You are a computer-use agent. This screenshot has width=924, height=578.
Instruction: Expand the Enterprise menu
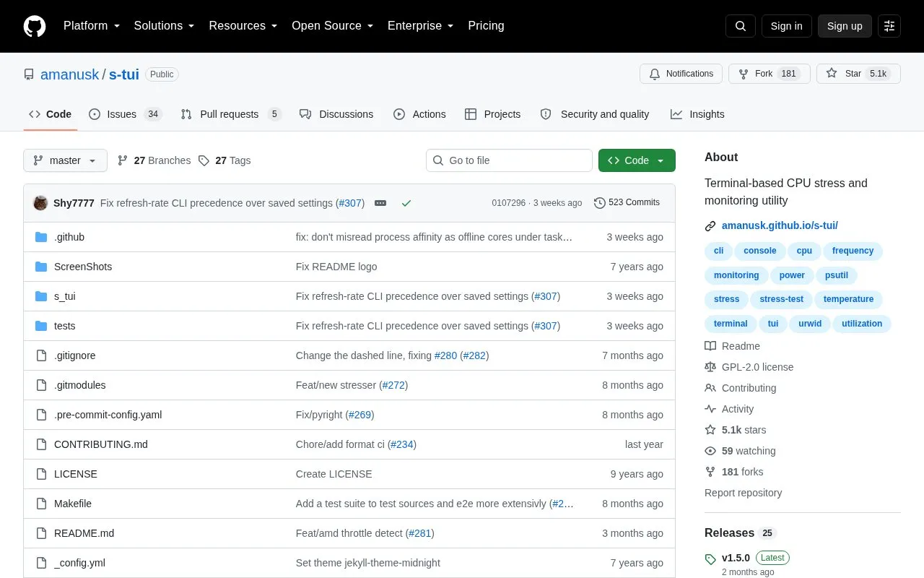point(420,26)
